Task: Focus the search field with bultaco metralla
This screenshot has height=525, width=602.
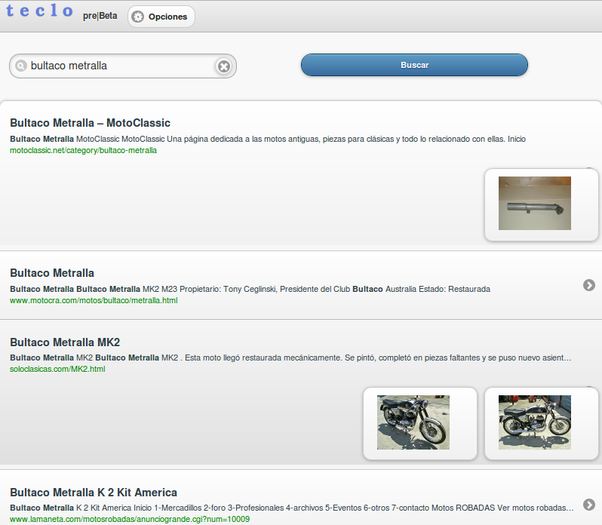Action: coord(123,66)
